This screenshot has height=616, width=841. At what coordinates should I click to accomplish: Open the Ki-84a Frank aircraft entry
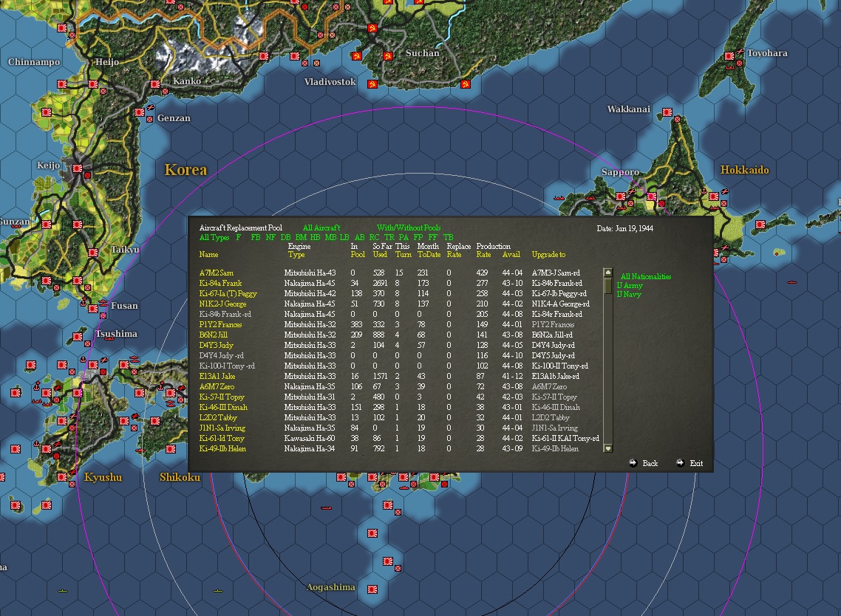pos(220,283)
